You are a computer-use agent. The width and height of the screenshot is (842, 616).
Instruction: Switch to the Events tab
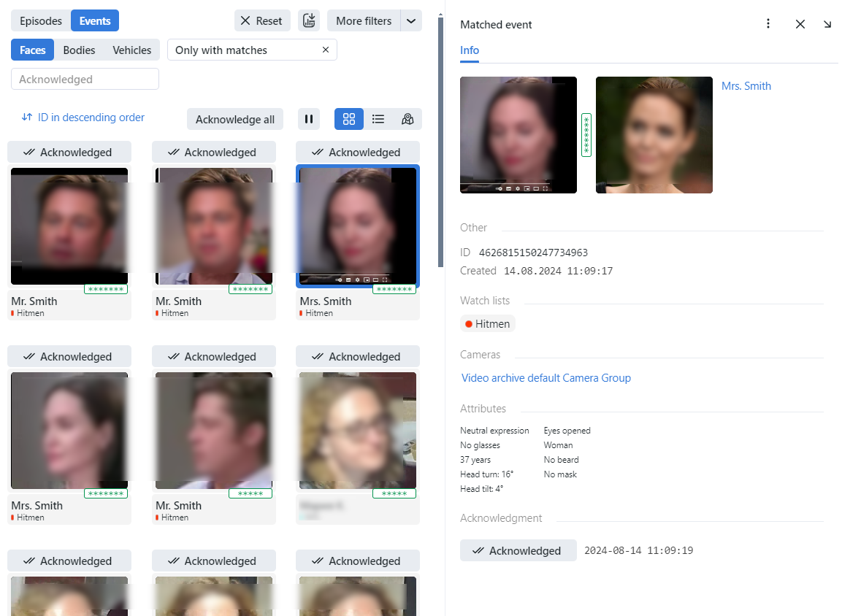[x=95, y=21]
